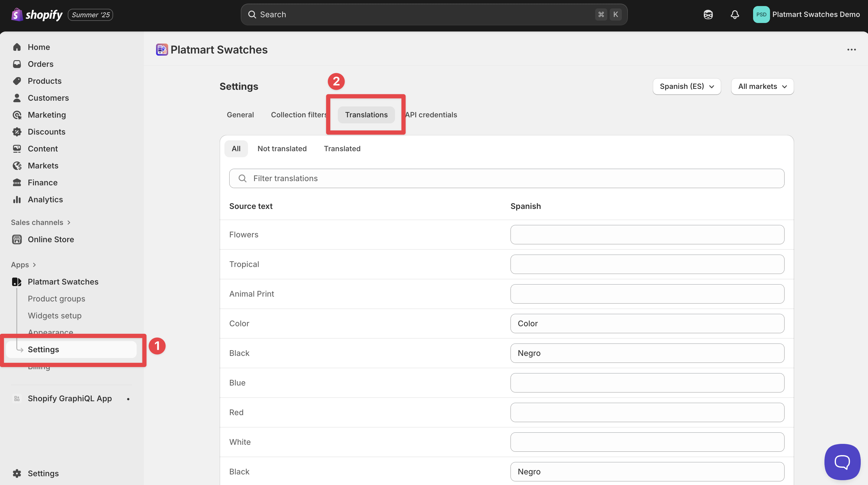Viewport: 868px width, 485px height.
Task: Click the Spanish field for Blue
Action: (647, 383)
